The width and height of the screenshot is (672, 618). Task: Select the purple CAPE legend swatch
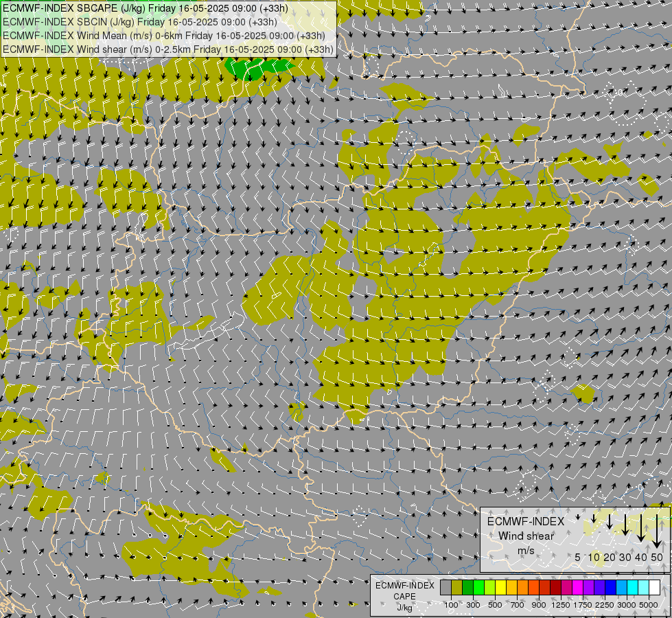(588, 587)
